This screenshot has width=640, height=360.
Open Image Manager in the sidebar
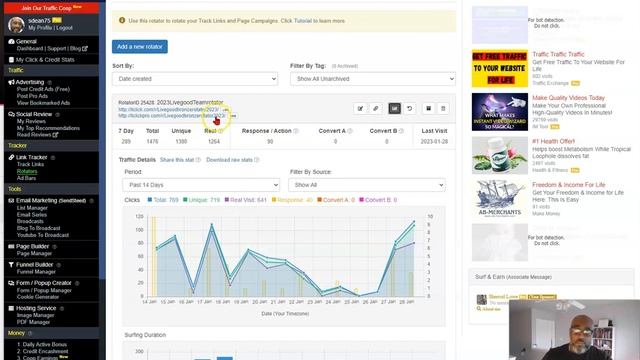coord(36,316)
